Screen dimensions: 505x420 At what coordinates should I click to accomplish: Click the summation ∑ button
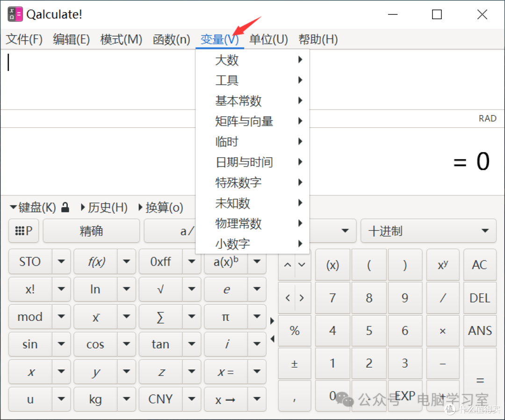(x=160, y=317)
